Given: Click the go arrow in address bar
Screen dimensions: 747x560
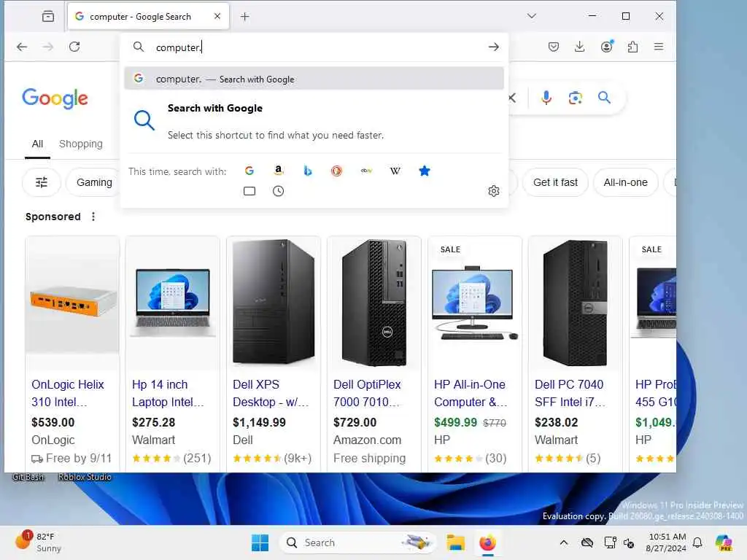Looking at the screenshot, I should coord(494,47).
